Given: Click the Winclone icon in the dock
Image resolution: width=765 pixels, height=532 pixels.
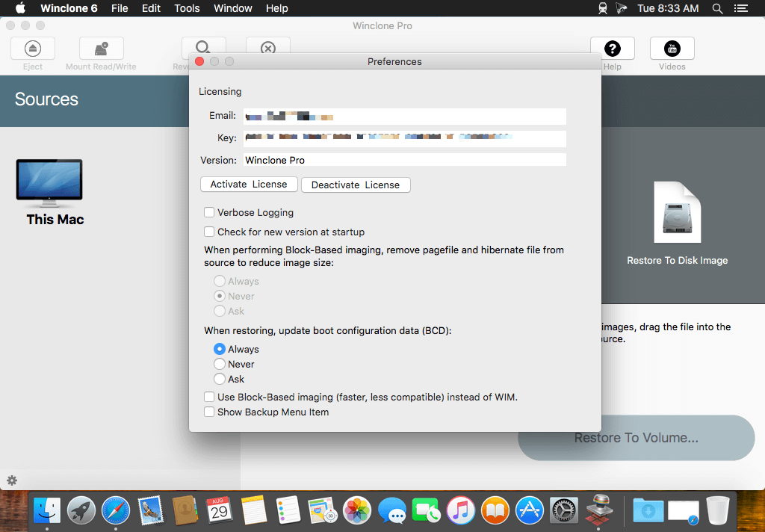Looking at the screenshot, I should click(x=598, y=510).
